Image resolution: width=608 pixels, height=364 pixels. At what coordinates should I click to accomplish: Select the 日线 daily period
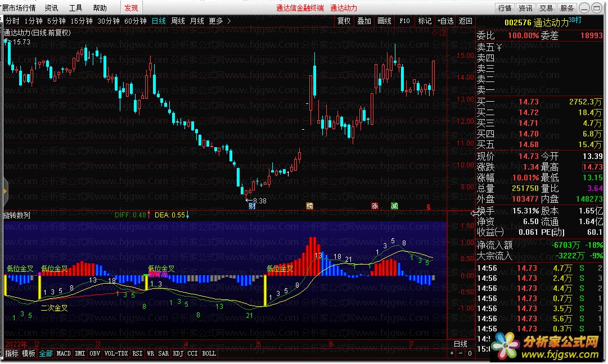click(x=159, y=21)
